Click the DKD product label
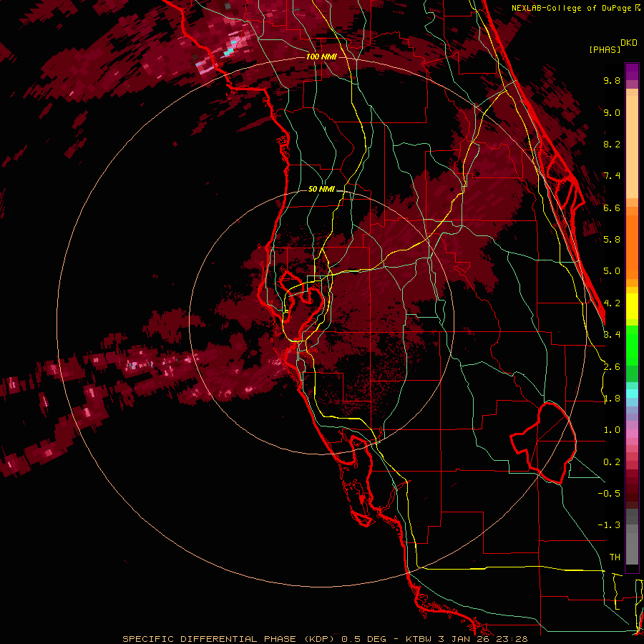Screen dimensions: 644x644 click(x=629, y=43)
